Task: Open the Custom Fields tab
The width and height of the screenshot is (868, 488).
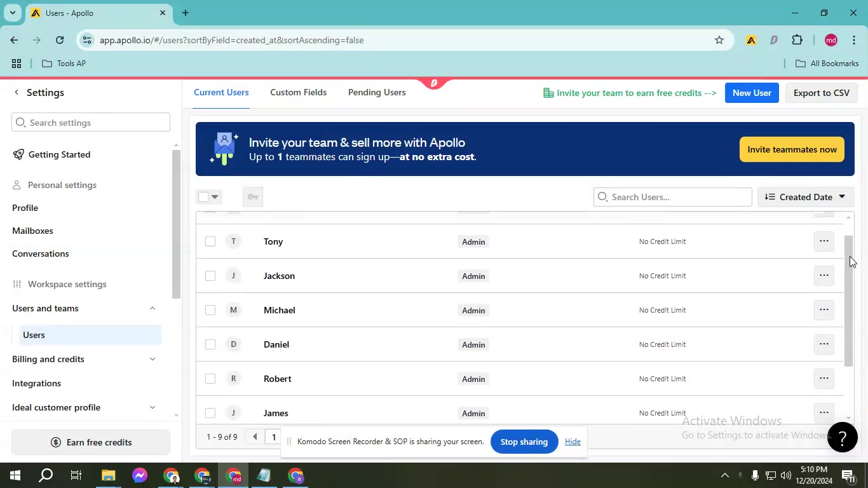Action: (298, 92)
